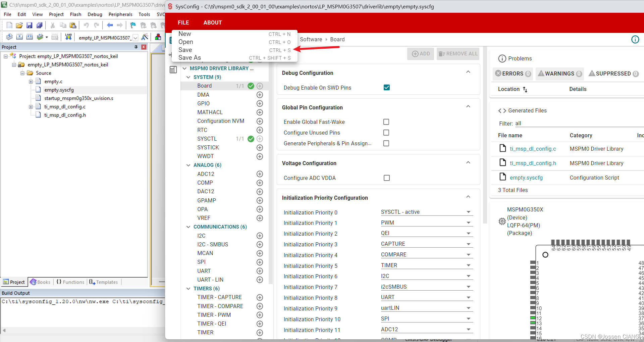Open Manage Project Items colored blocks icon

pyautogui.click(x=158, y=37)
